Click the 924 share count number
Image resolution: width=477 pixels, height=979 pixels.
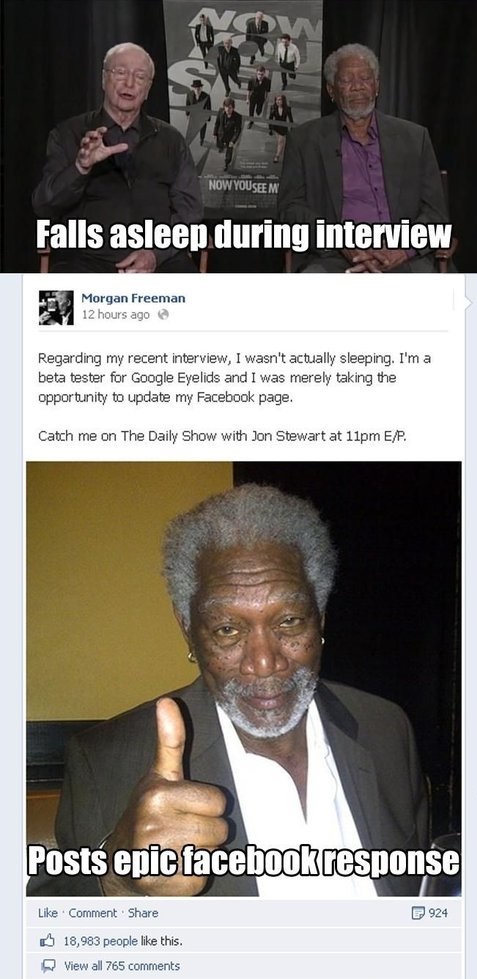[438, 913]
